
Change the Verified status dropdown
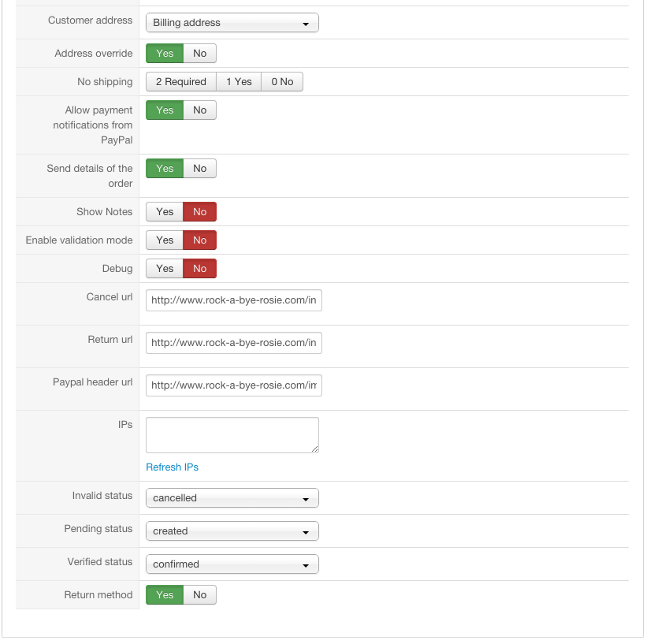(232, 564)
